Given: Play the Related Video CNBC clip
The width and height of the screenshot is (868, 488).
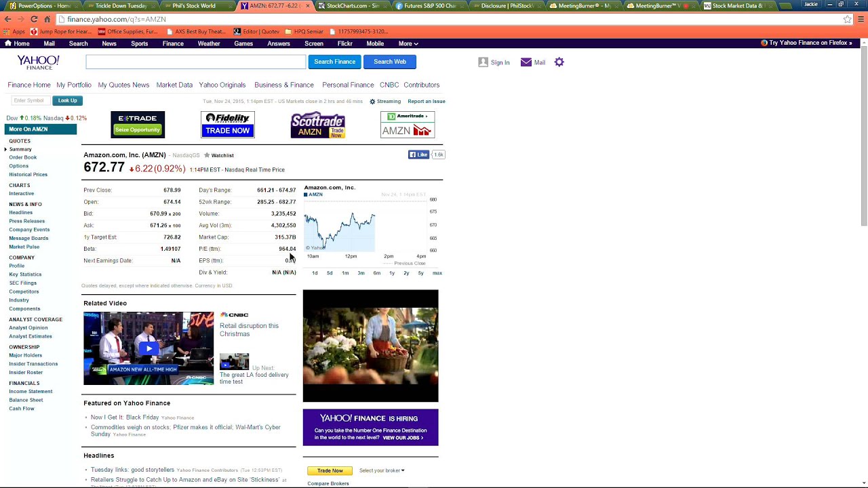Looking at the screenshot, I should pos(149,348).
